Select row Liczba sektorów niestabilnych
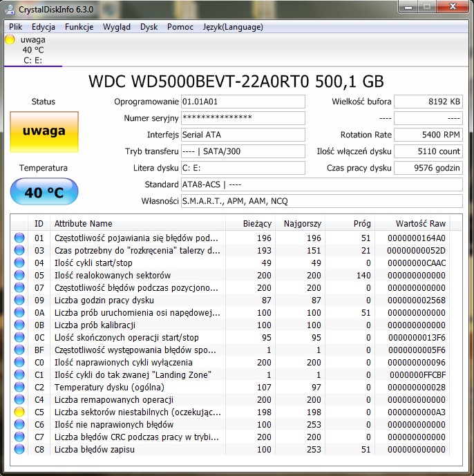The height and width of the screenshot is (476, 474). pos(231,412)
